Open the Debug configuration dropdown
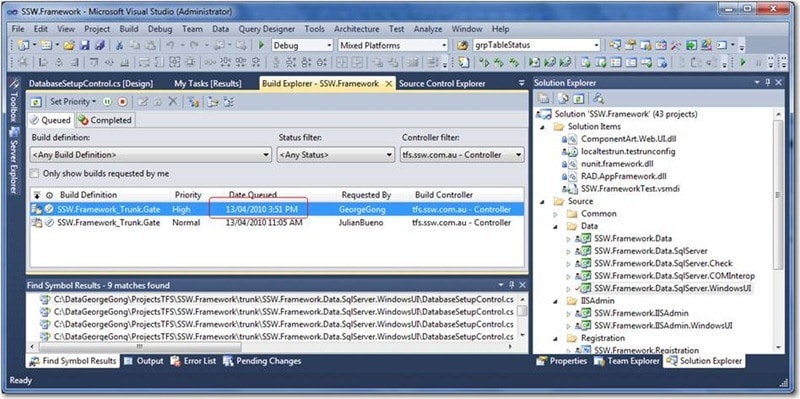 click(302, 45)
